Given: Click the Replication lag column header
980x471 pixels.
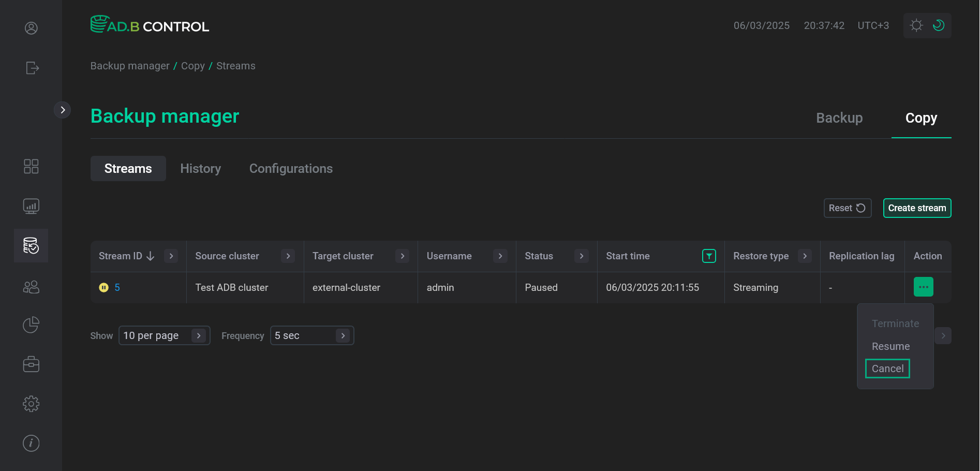Looking at the screenshot, I should (862, 256).
